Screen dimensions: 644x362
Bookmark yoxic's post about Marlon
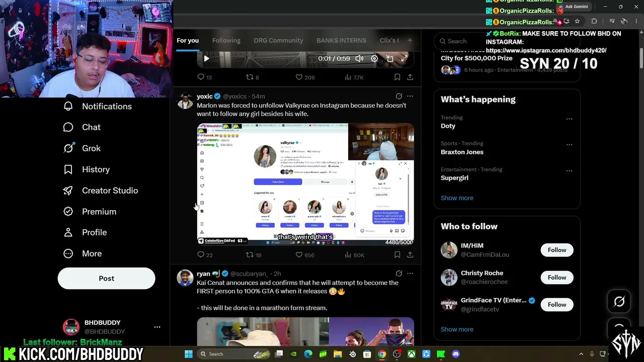pos(397,255)
